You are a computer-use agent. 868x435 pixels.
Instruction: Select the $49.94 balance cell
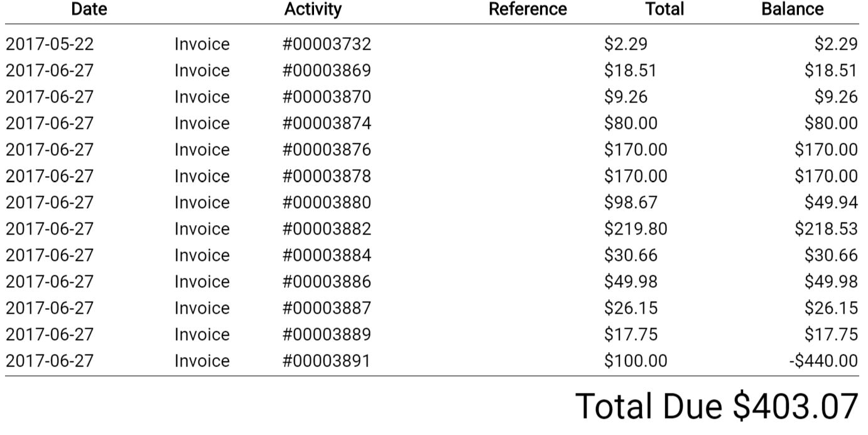tap(831, 202)
